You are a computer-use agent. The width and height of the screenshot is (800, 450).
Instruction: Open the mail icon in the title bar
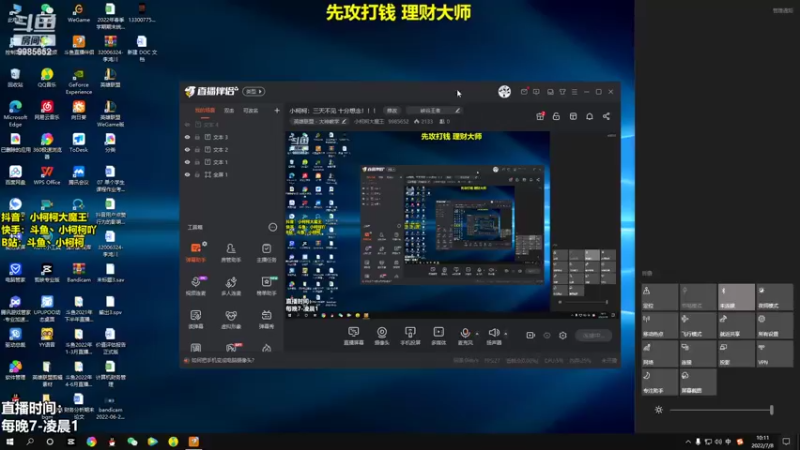coord(524,92)
